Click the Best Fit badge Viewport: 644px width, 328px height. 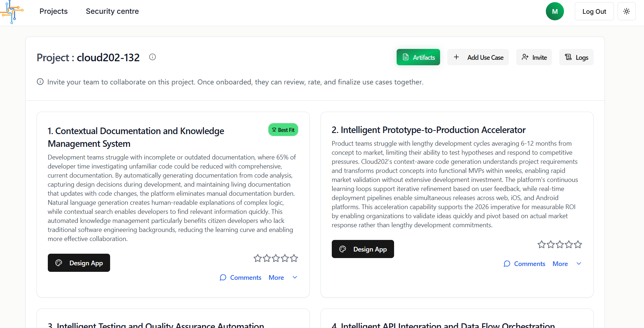click(283, 130)
